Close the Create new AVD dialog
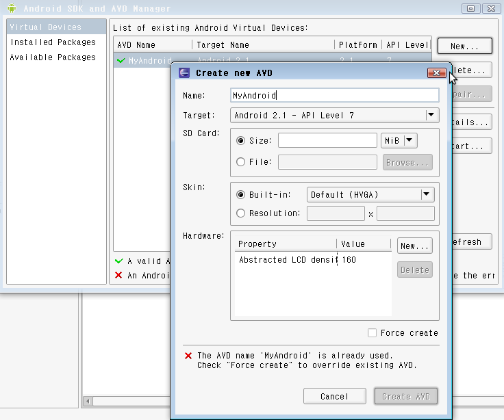Viewport: 504px width, 420px height. pyautogui.click(x=436, y=73)
